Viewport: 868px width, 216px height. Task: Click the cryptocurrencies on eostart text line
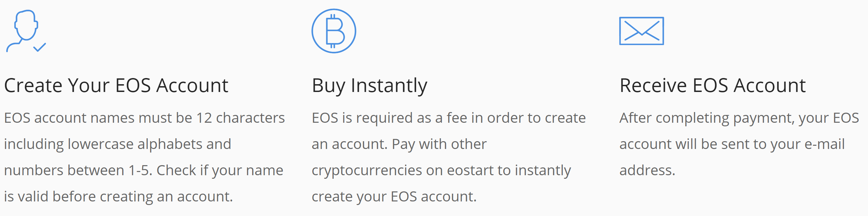441,171
